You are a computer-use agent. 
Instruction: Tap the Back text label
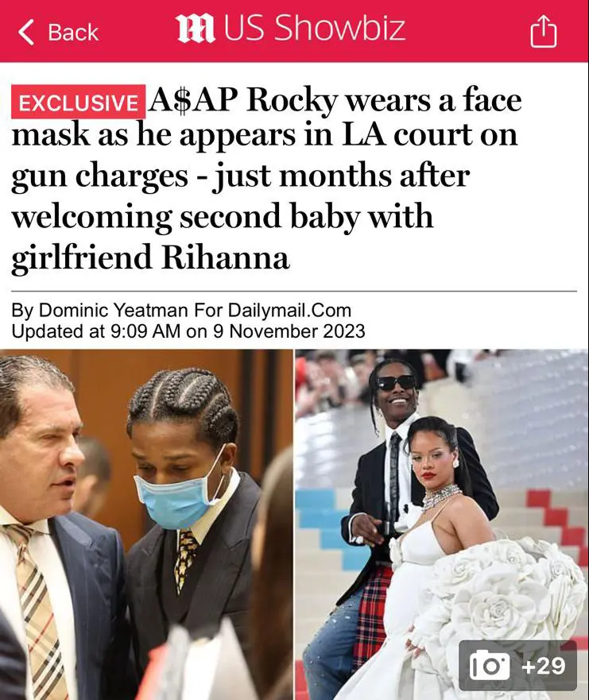[x=73, y=33]
